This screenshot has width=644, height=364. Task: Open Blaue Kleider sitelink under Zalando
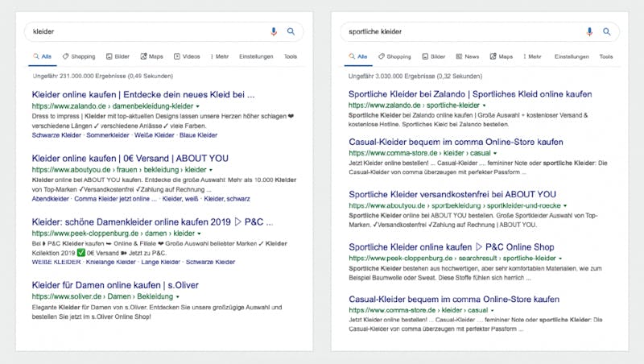(x=198, y=135)
